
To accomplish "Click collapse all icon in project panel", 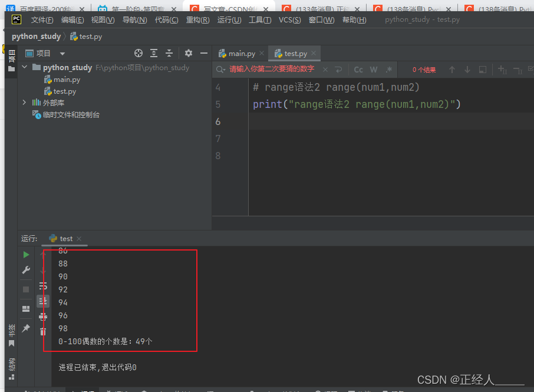I will click(x=169, y=53).
